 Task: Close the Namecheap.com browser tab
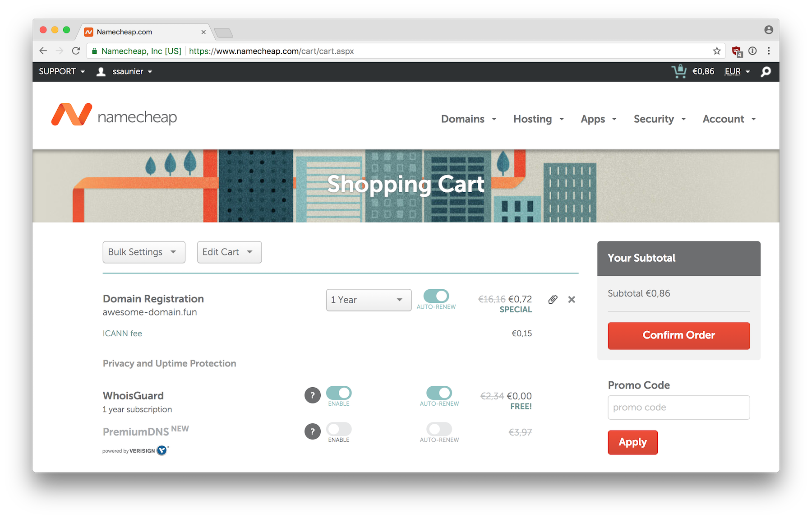[x=203, y=32]
